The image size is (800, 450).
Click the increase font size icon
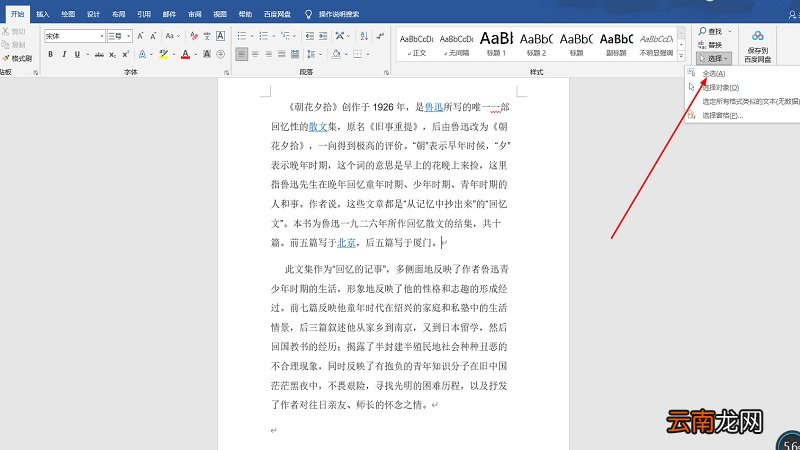coord(140,36)
